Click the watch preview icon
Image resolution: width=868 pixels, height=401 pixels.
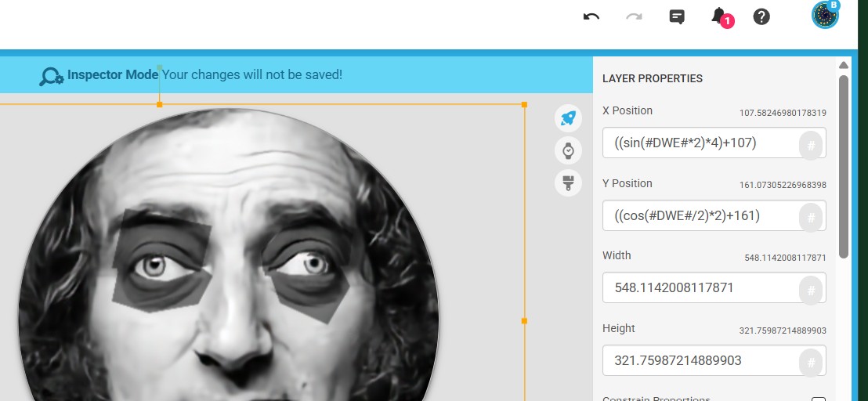pos(568,150)
